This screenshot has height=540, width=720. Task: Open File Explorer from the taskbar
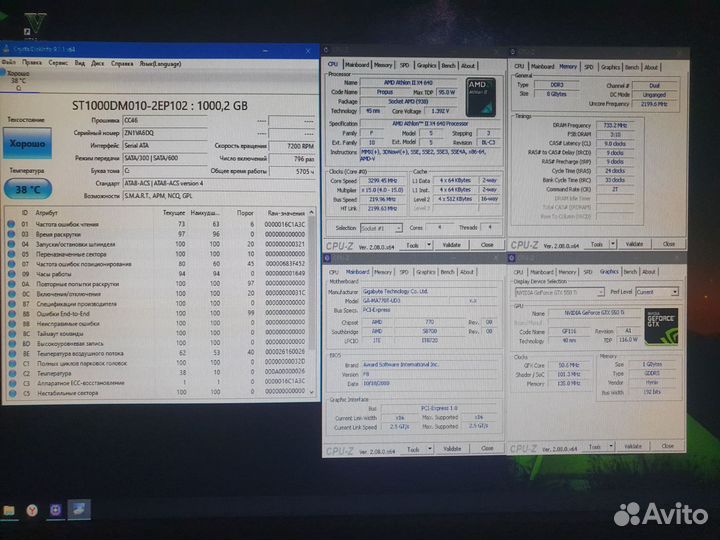pyautogui.click(x=9, y=510)
